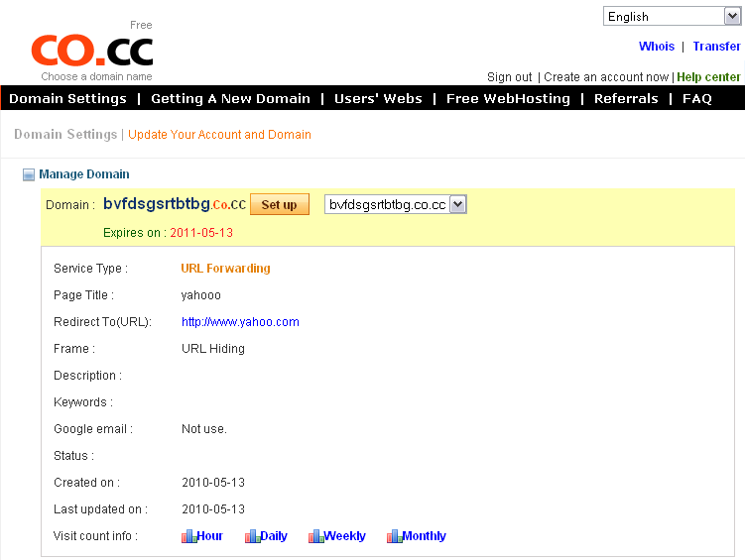Open the Transfer link

point(716,46)
